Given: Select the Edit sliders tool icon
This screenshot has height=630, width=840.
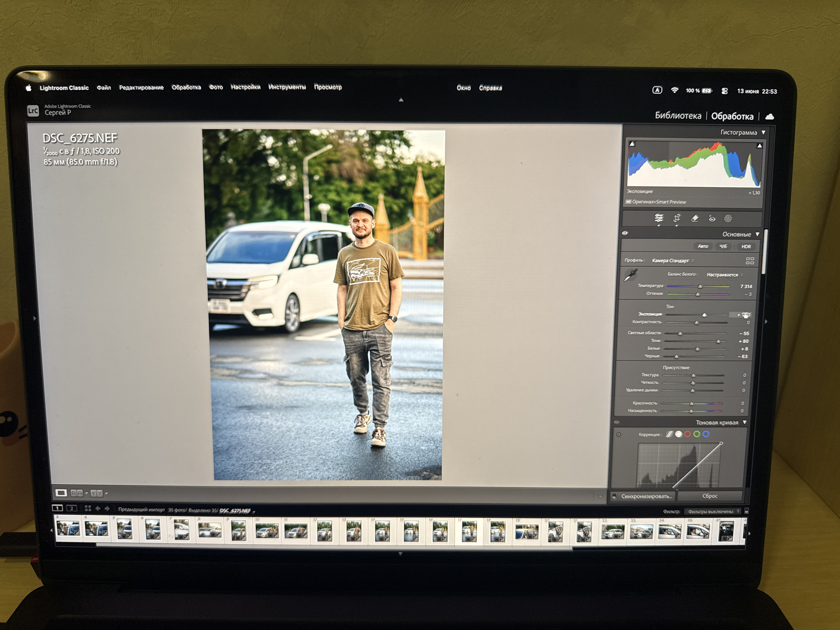Looking at the screenshot, I should pyautogui.click(x=659, y=218).
